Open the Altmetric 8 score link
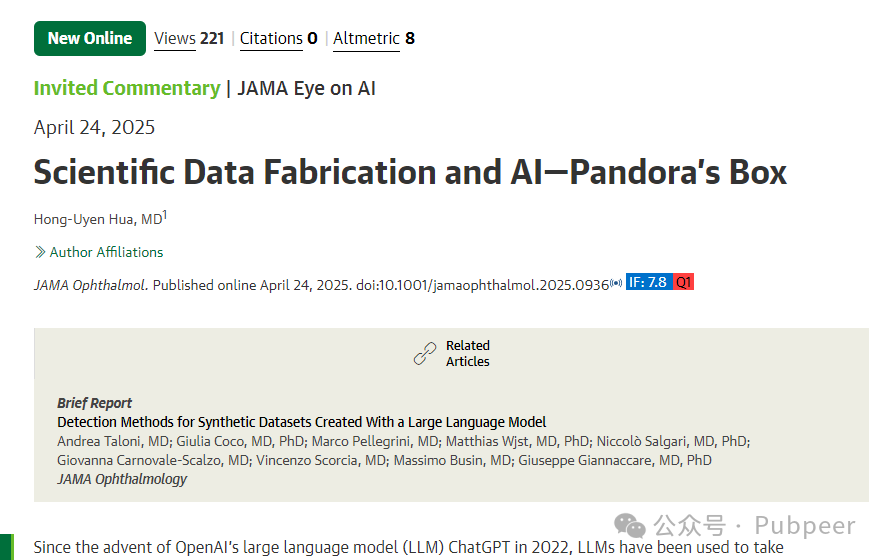 pyautogui.click(x=374, y=38)
